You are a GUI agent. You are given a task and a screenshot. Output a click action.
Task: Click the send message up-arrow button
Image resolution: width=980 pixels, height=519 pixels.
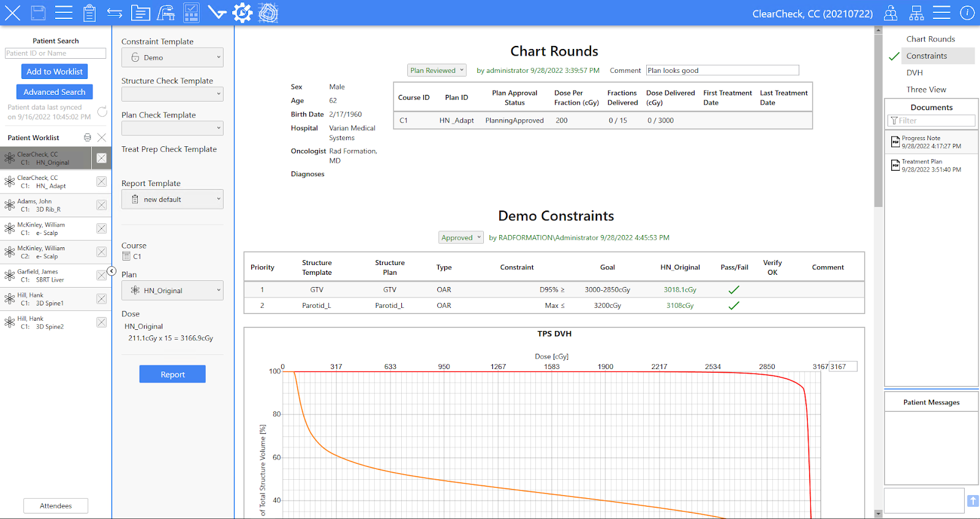pos(973,501)
